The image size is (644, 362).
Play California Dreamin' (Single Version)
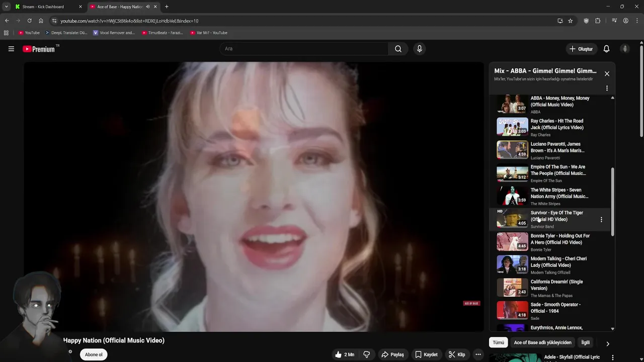[x=549, y=288]
